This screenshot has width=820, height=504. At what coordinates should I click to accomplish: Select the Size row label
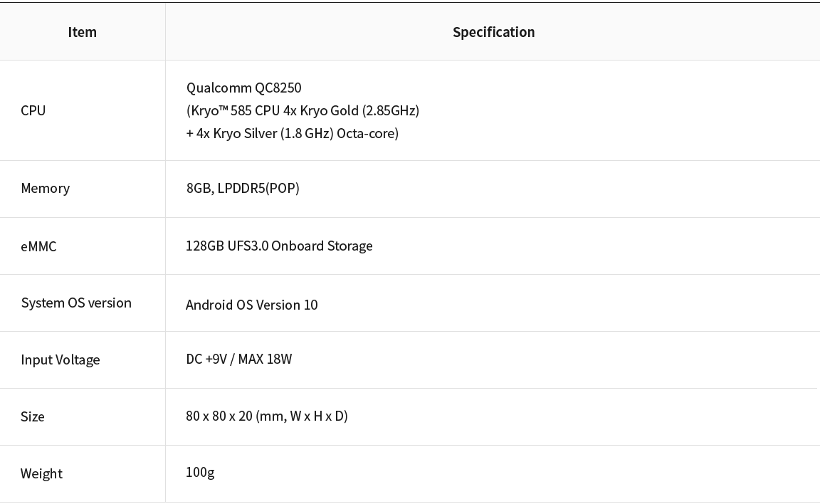coord(33,416)
